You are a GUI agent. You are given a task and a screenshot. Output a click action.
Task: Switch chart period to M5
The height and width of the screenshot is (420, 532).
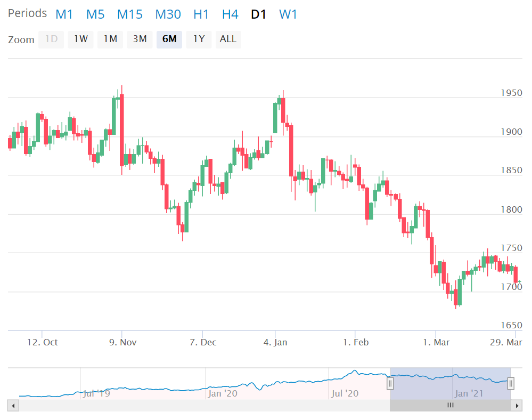pyautogui.click(x=95, y=14)
